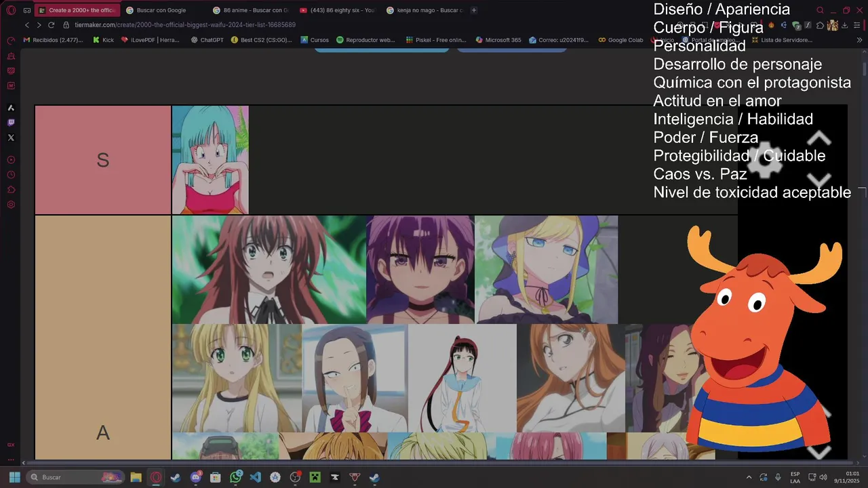Open Best CS2 bookmark

tap(262, 40)
